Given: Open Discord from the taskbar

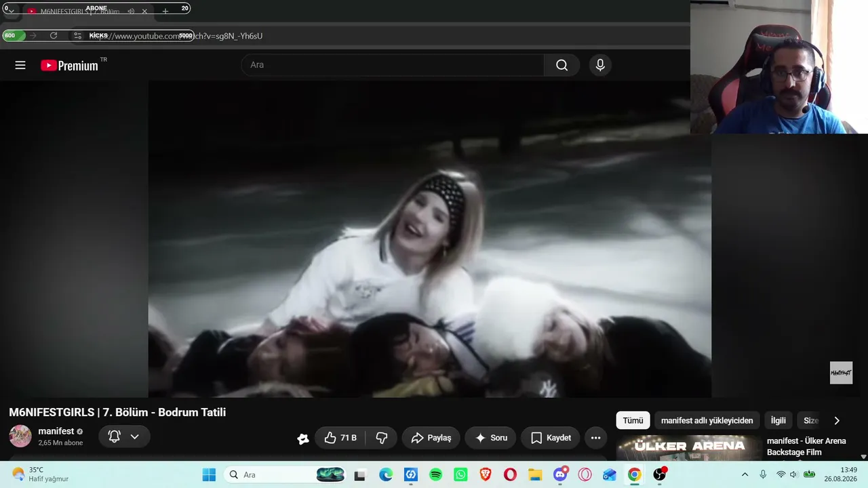Looking at the screenshot, I should (560, 475).
